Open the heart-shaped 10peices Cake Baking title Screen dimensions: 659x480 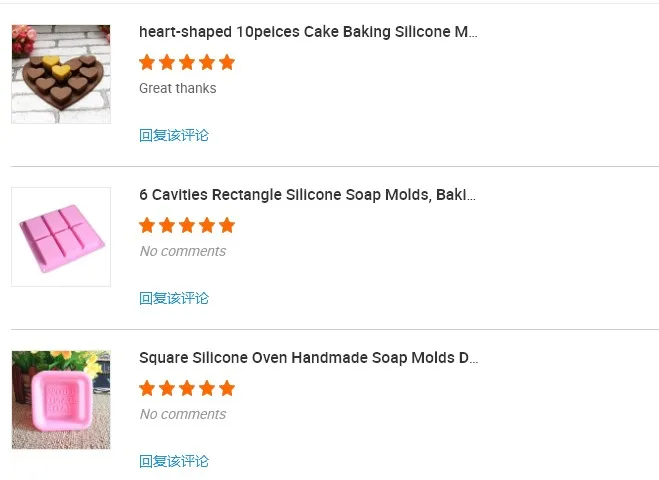point(308,32)
